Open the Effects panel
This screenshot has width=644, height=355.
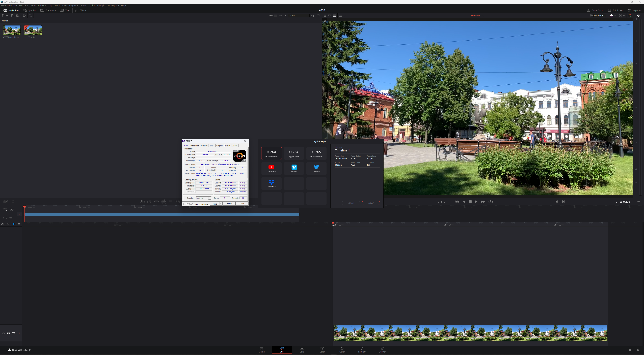coord(80,10)
